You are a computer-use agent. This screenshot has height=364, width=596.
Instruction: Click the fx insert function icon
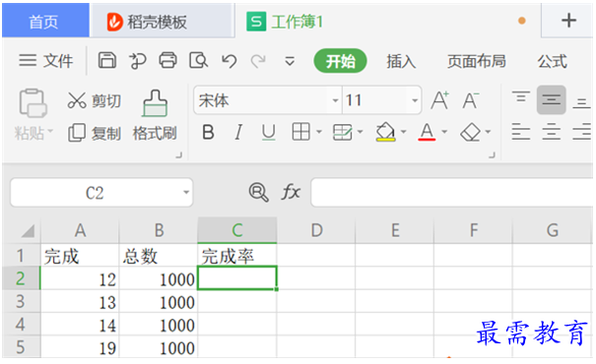291,192
